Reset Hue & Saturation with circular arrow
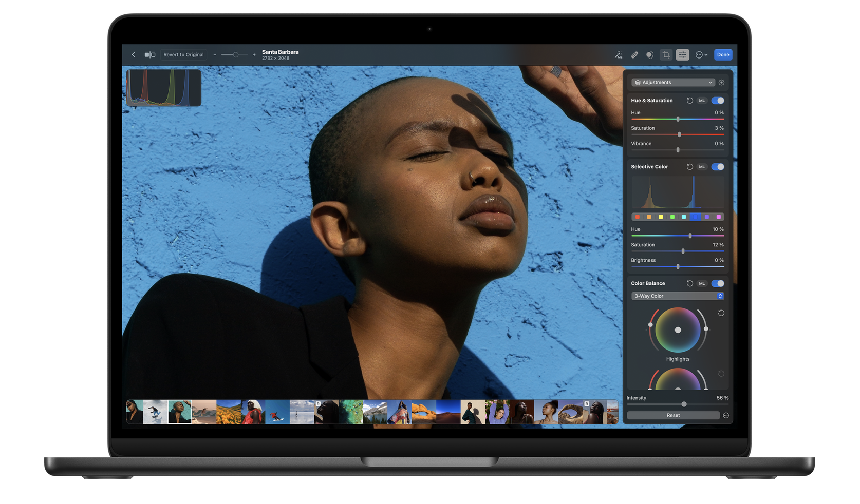This screenshot has width=860, height=504. (x=689, y=101)
